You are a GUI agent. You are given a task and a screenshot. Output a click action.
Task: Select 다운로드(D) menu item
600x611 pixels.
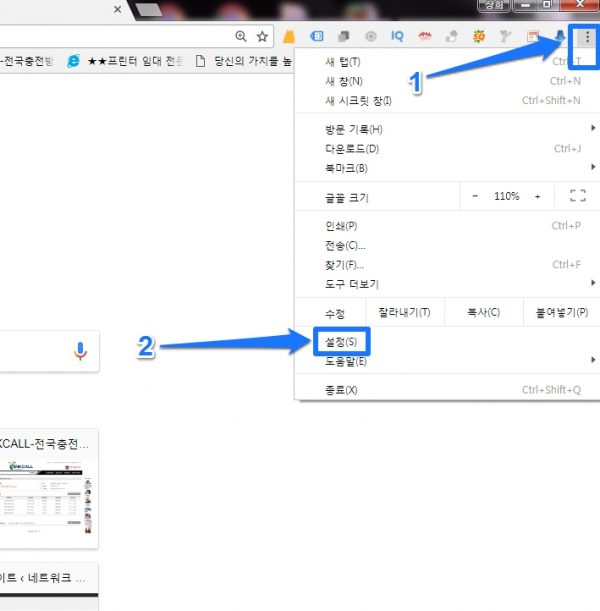tap(447, 148)
